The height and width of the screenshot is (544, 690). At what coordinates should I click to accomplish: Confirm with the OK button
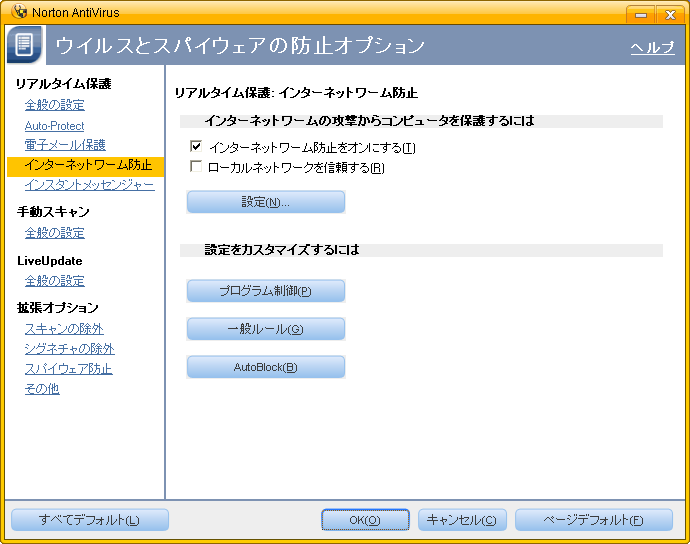[x=365, y=520]
